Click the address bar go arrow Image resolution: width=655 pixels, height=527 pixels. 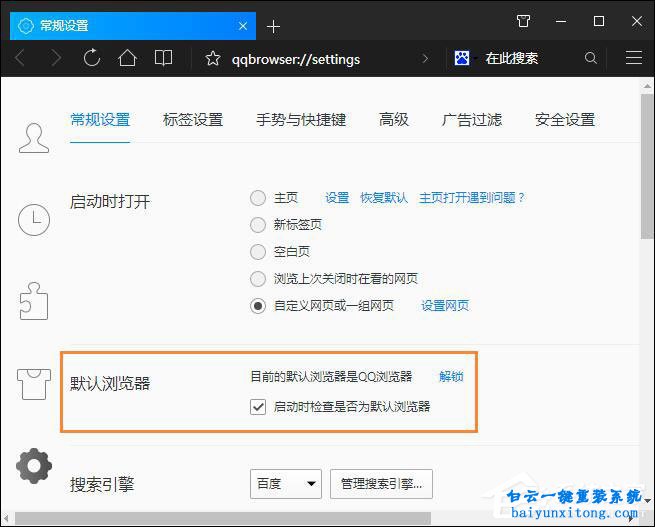[x=425, y=58]
